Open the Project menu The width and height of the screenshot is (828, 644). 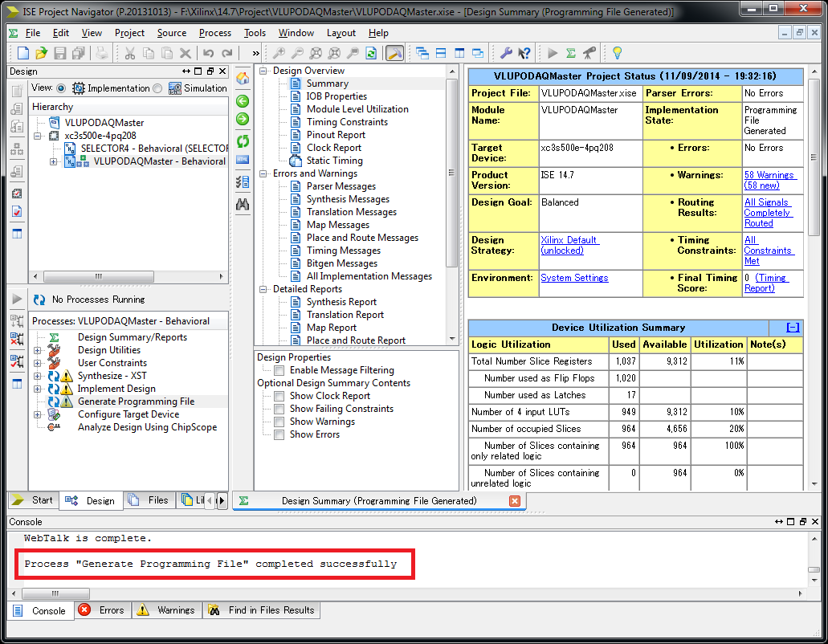pos(129,33)
